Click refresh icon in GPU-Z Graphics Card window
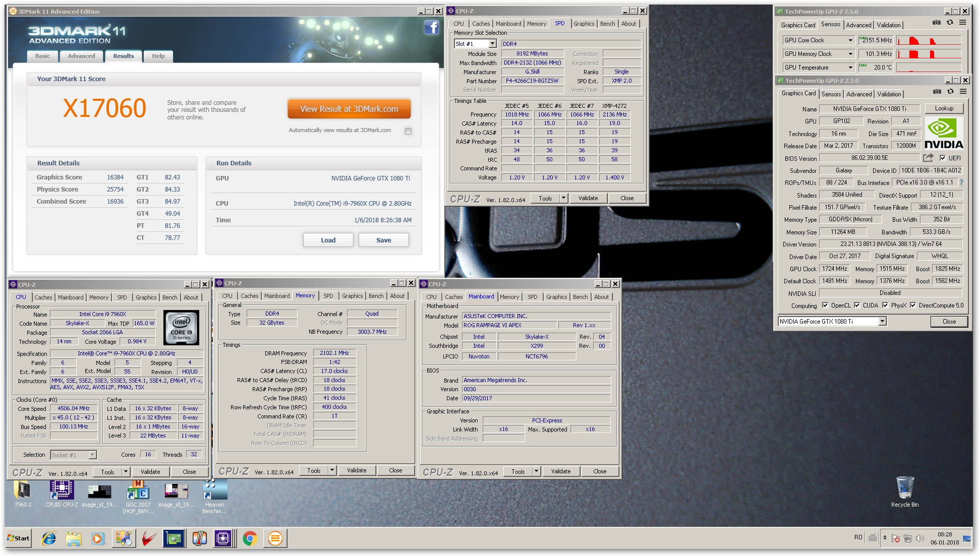Viewport: 980px width, 556px height. [950, 92]
